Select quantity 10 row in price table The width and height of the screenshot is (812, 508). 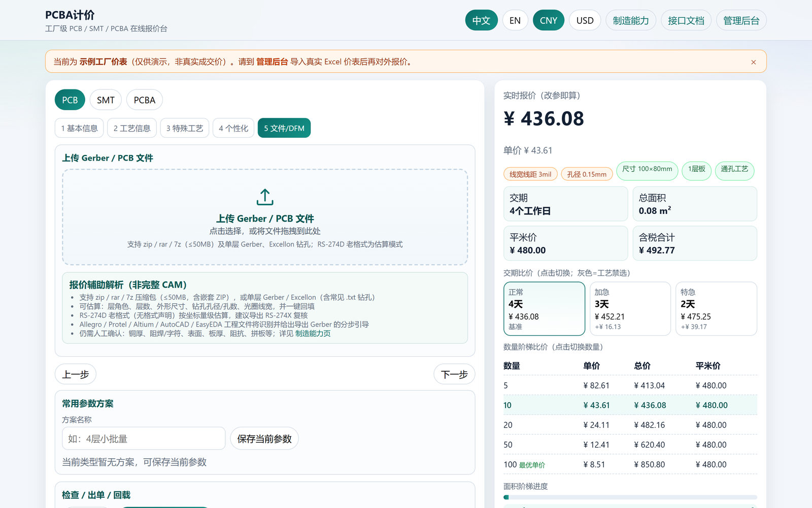point(630,405)
